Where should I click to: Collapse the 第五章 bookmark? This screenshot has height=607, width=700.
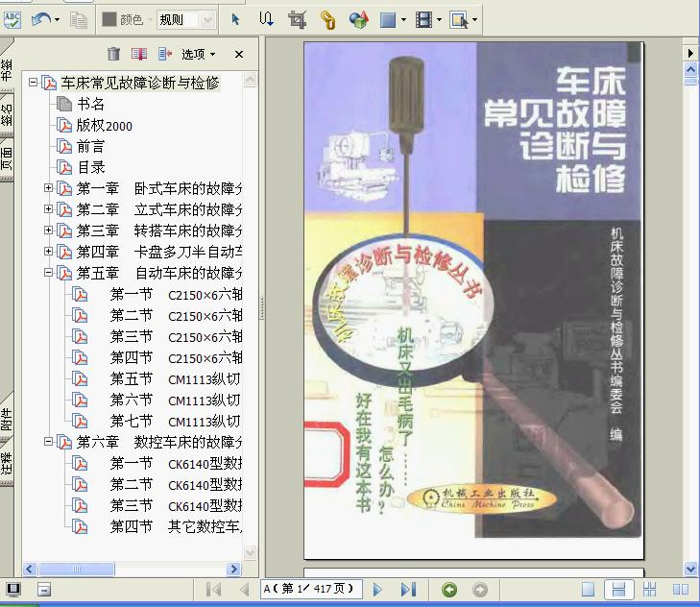point(48,272)
